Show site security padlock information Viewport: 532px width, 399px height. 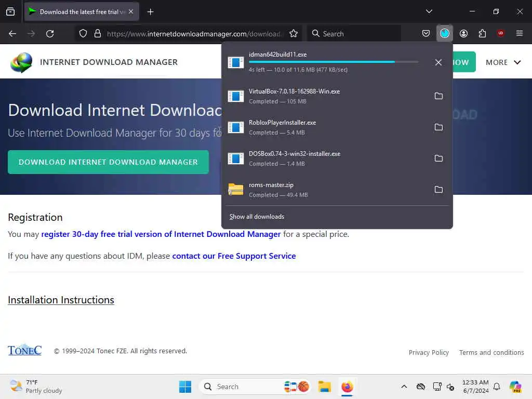coord(98,33)
